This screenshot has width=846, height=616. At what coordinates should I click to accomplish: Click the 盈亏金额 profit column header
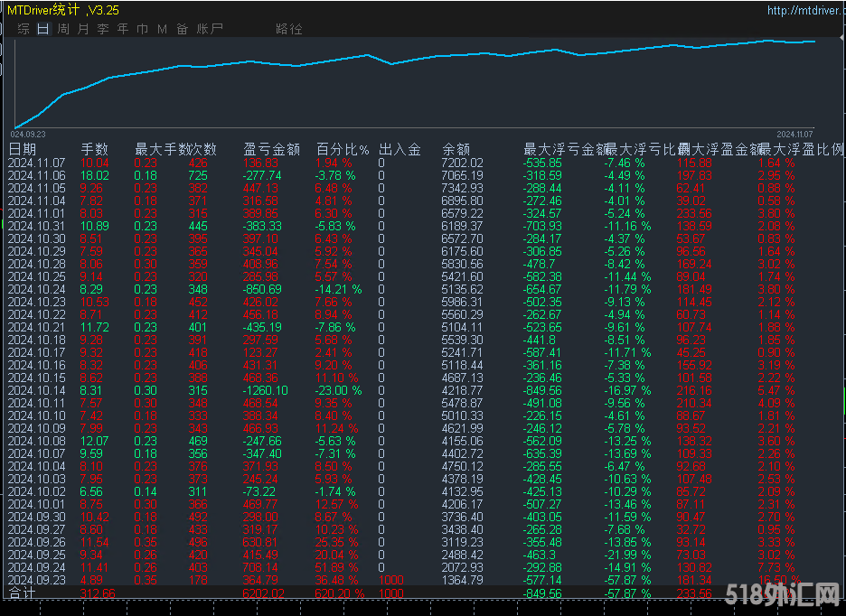tap(271, 149)
